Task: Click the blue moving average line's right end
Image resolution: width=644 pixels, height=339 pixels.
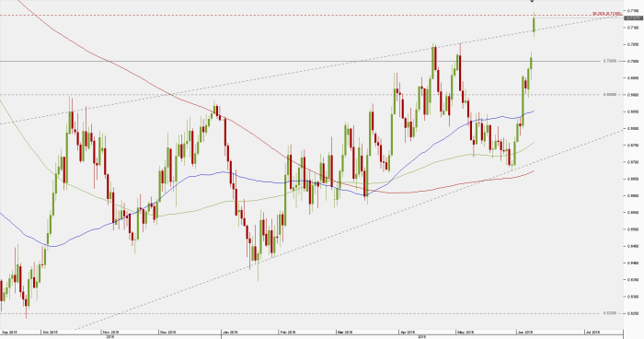Action: [x=533, y=111]
